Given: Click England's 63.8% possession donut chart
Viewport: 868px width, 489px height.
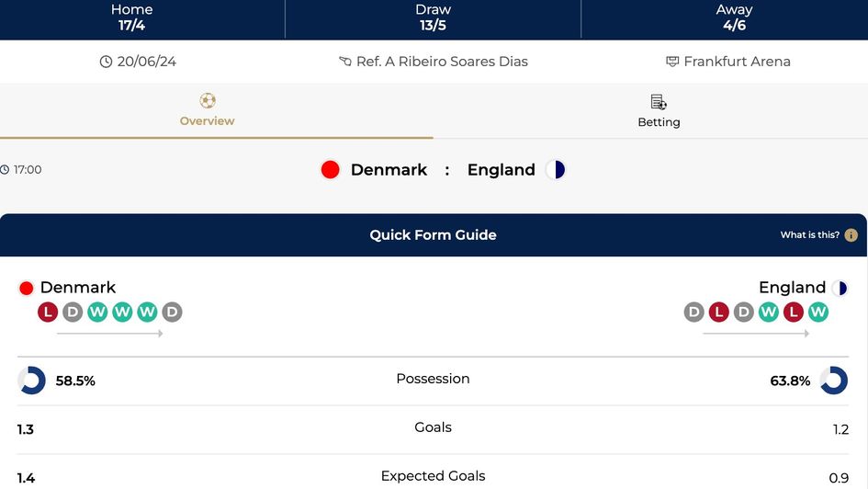Looking at the screenshot, I should click(834, 381).
